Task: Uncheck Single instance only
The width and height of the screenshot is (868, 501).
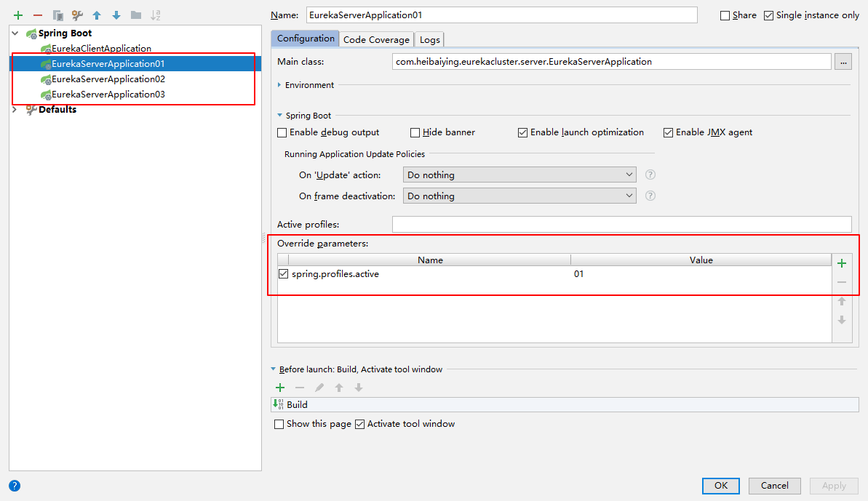Action: click(768, 15)
